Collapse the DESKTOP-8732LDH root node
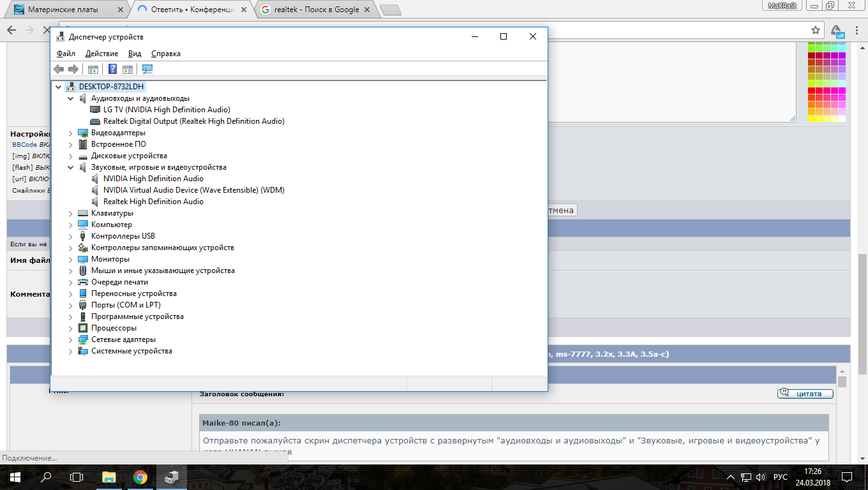Viewport: 868px width, 490px height. [59, 87]
